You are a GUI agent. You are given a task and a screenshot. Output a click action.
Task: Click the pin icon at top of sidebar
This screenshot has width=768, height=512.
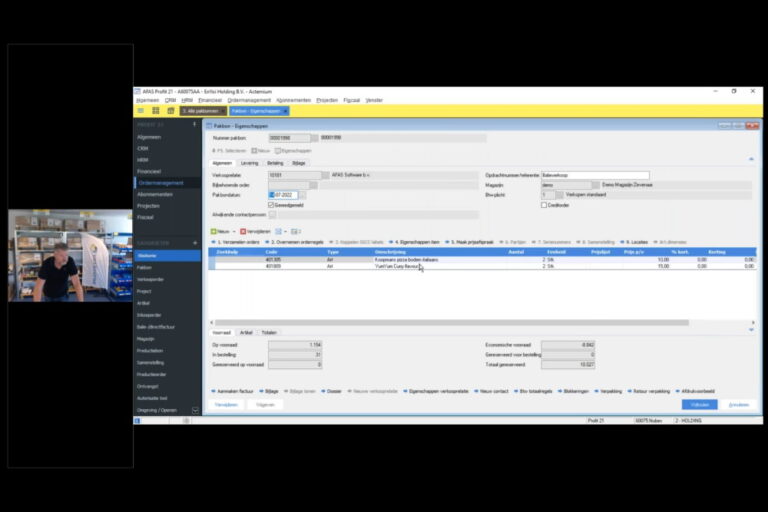(x=194, y=125)
